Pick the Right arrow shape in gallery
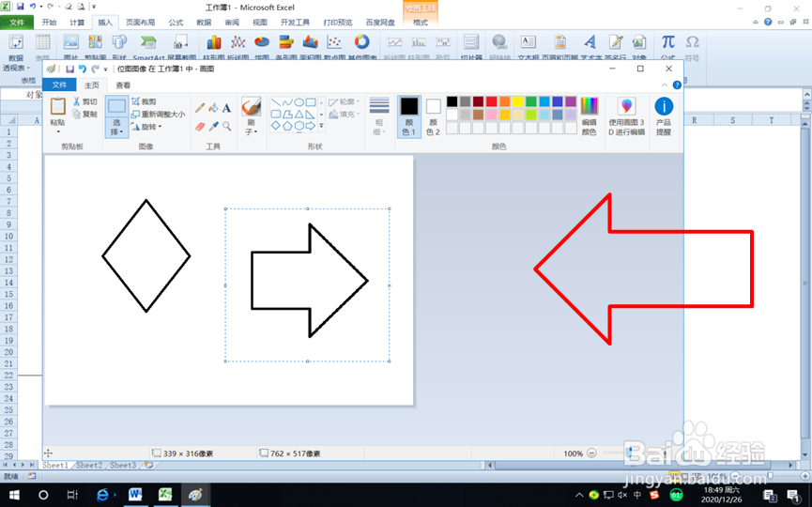 310,126
